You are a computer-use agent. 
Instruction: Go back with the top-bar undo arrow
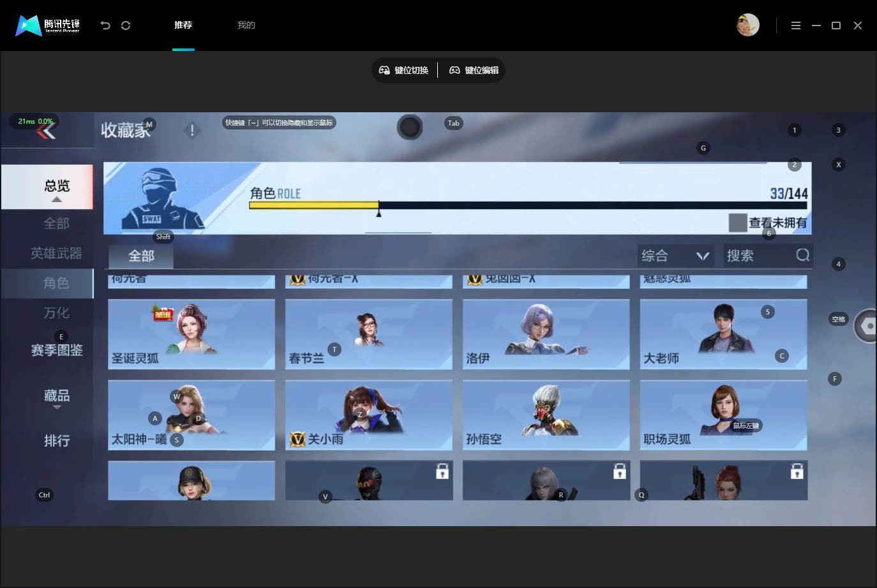pyautogui.click(x=105, y=26)
